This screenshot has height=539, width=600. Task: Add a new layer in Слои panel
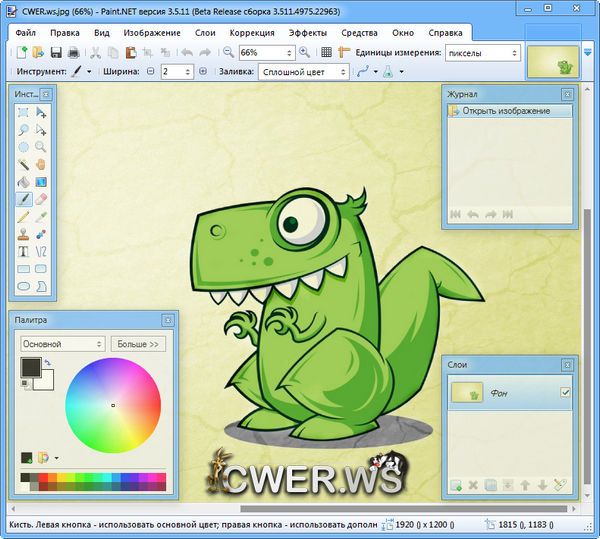(456, 486)
